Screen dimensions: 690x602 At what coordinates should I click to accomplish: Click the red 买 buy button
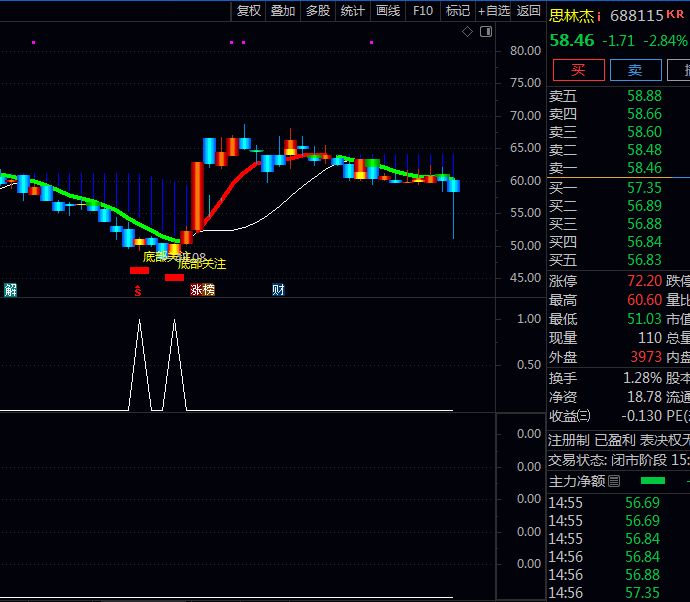coord(579,70)
